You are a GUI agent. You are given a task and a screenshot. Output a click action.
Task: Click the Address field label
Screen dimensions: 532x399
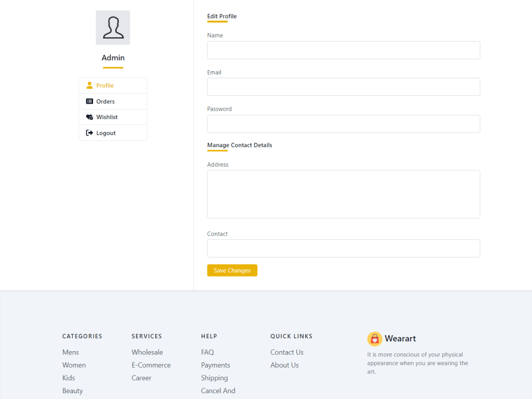point(218,164)
